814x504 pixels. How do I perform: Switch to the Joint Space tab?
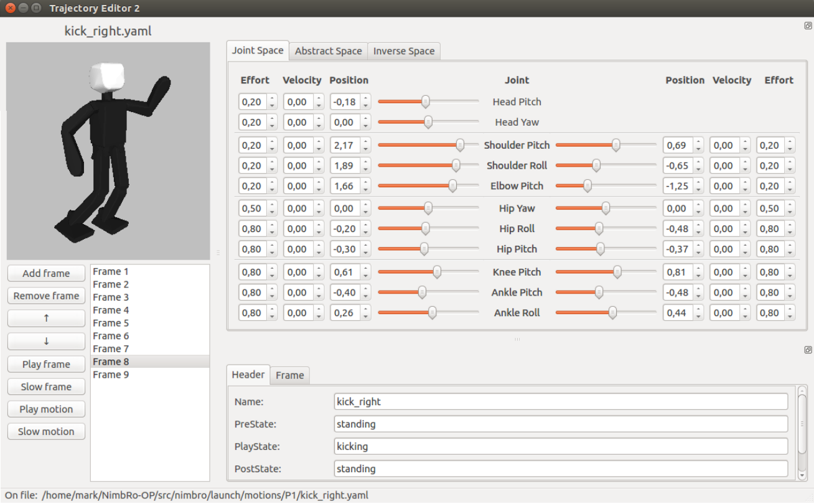tap(258, 50)
